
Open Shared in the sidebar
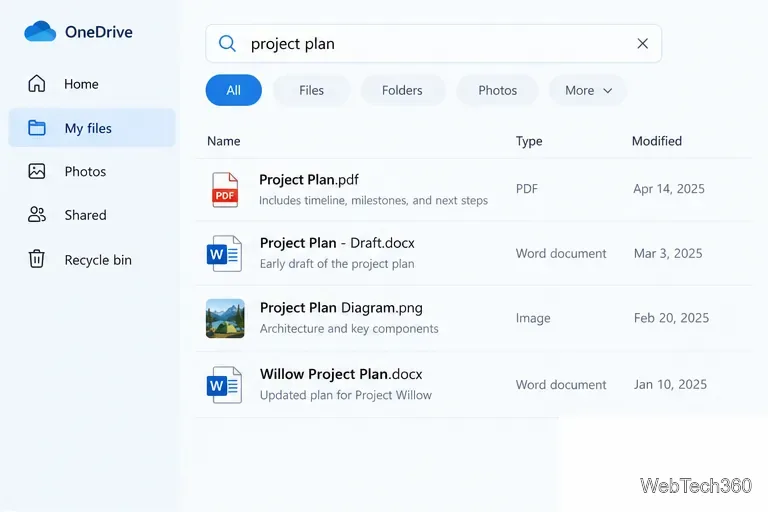85,215
